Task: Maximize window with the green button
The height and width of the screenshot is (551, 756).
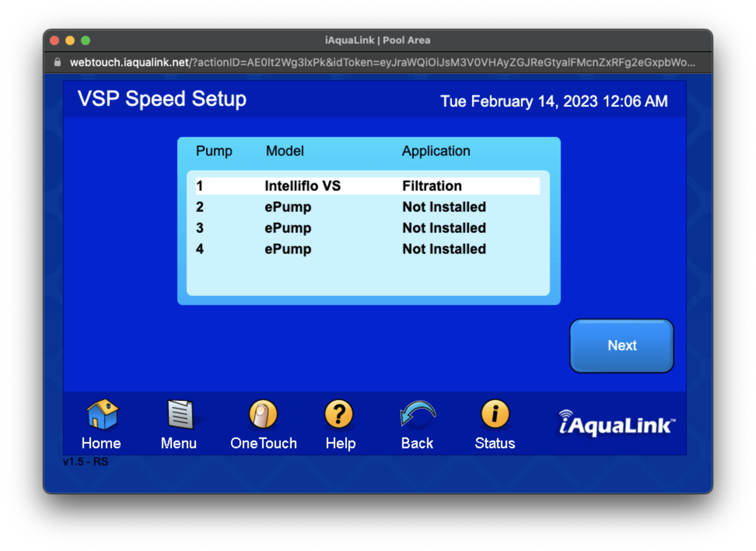Action: 86,40
